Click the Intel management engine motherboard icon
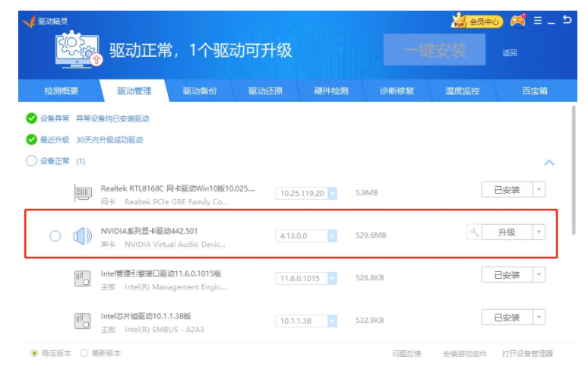The image size is (588, 392). pos(83,279)
